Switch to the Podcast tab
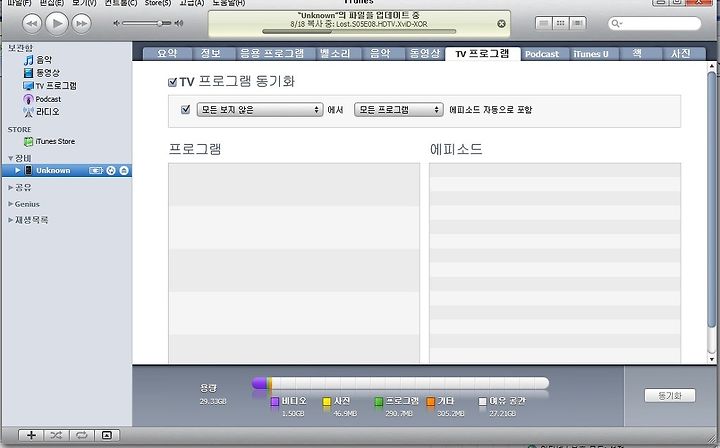 [542, 54]
